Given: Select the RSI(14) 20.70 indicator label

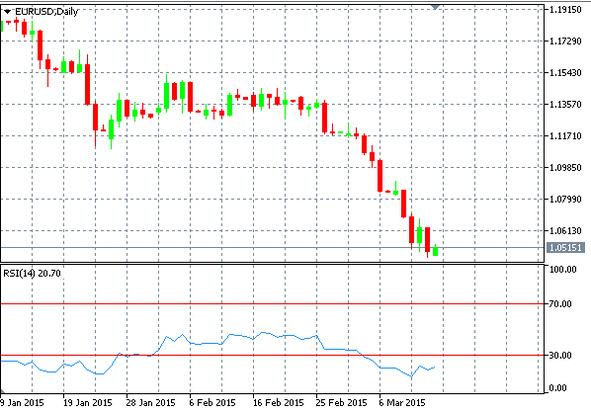Looking at the screenshot, I should point(32,273).
